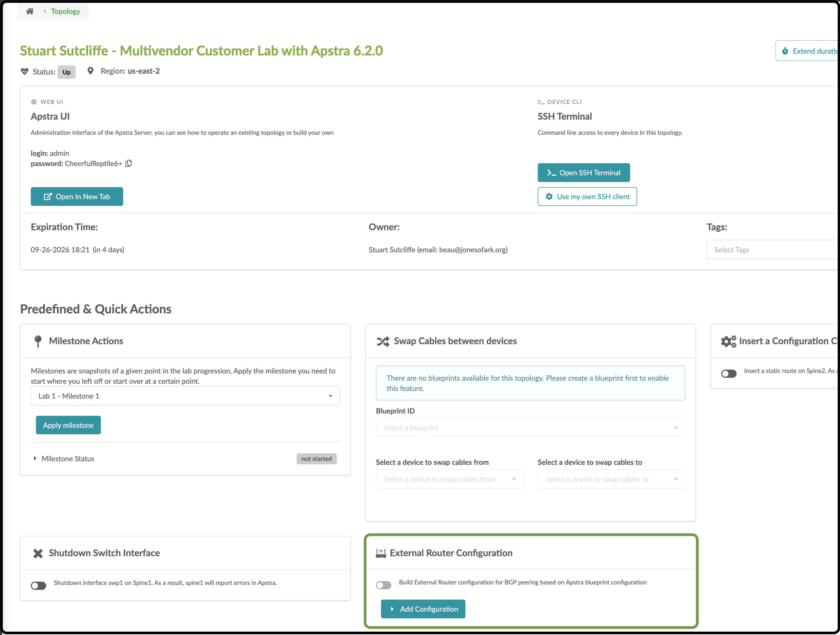Click the WEB UI globe icon

(x=34, y=102)
